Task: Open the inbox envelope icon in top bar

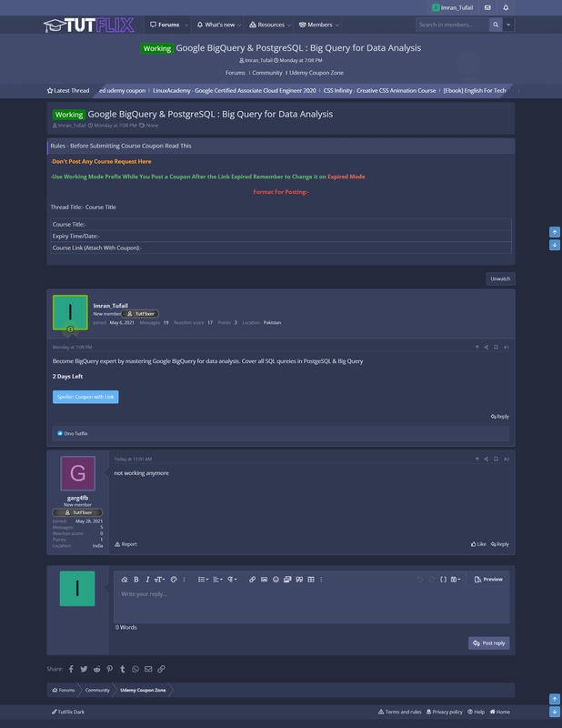Action: (x=487, y=7)
